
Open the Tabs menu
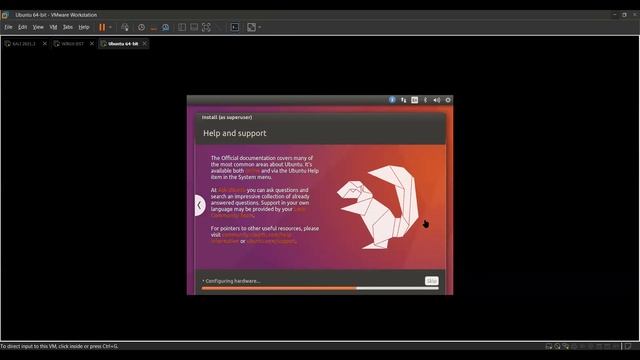click(68, 27)
